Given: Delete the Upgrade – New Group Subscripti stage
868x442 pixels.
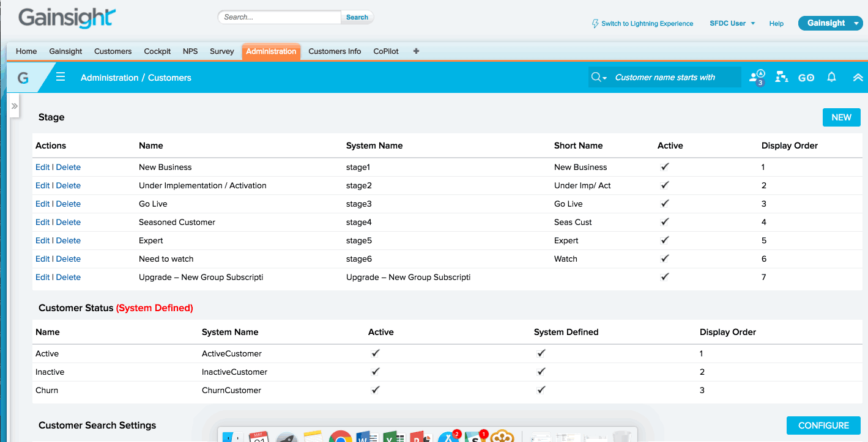Looking at the screenshot, I should [69, 277].
